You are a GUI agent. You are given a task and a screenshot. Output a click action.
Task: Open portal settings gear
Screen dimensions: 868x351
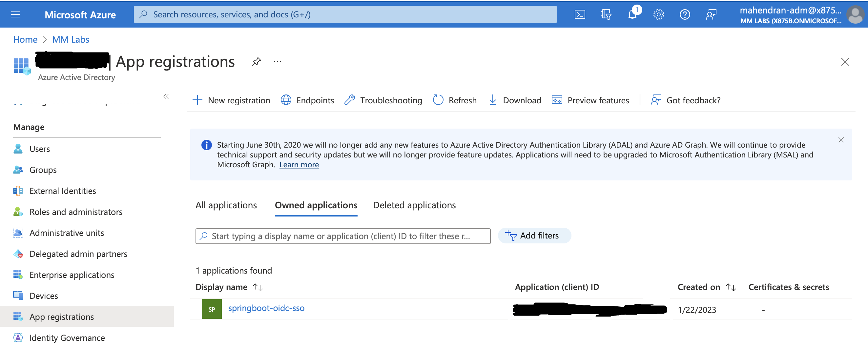point(658,14)
